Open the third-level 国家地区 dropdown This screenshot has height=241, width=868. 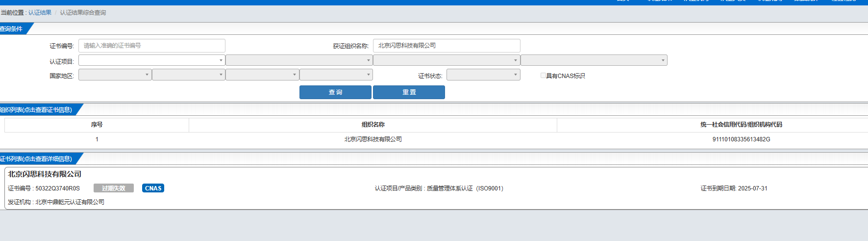click(262, 75)
